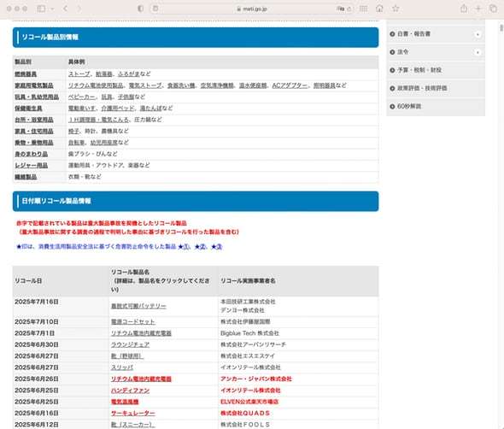Open the 2025年7月1日 リチウム電池内蔵充電器 recall link

(141, 333)
